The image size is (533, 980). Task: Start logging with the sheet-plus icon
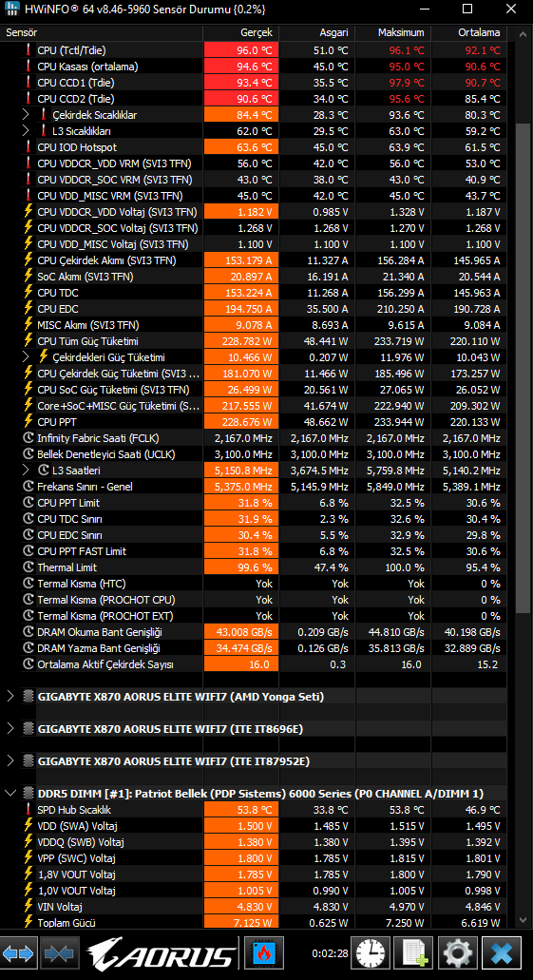(x=415, y=953)
